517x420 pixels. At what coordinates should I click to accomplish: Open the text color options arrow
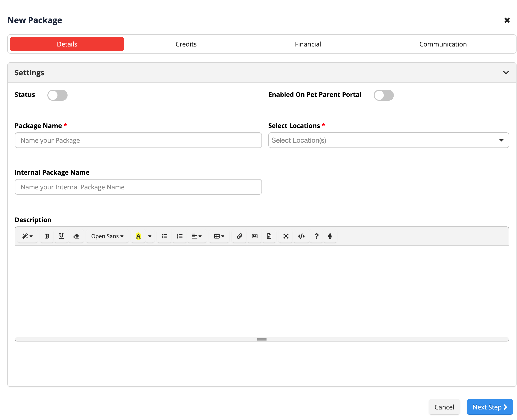click(x=150, y=236)
